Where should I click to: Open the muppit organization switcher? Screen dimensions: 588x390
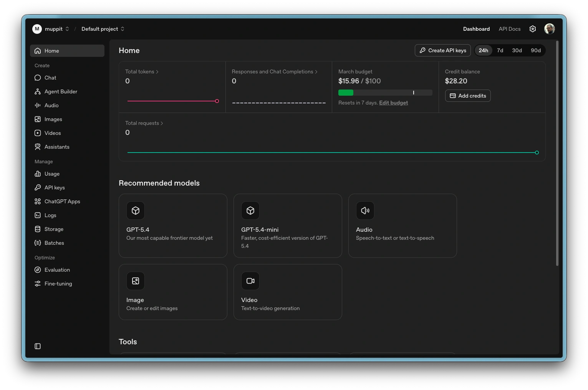tap(51, 29)
